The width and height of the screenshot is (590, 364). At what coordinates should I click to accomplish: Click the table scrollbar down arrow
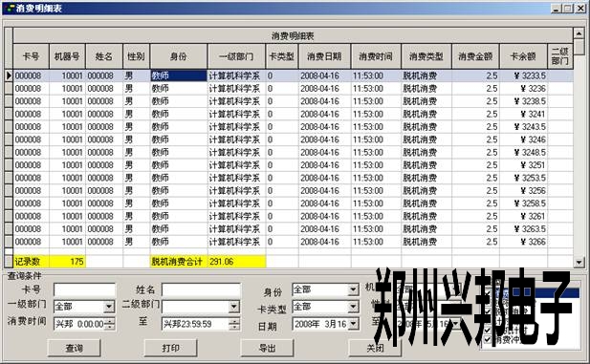click(x=579, y=262)
